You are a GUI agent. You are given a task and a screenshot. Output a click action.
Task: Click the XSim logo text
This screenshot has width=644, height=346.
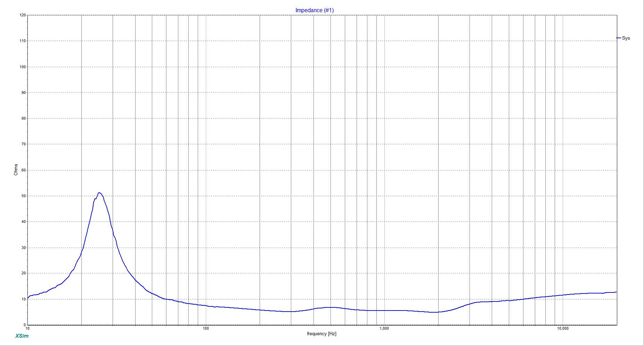22,336
